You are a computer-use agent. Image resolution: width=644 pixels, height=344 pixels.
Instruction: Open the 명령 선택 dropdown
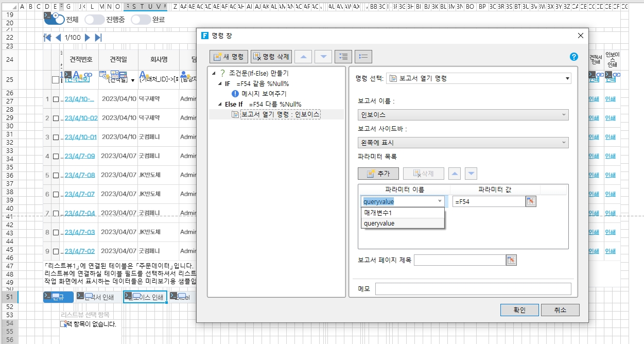click(478, 78)
